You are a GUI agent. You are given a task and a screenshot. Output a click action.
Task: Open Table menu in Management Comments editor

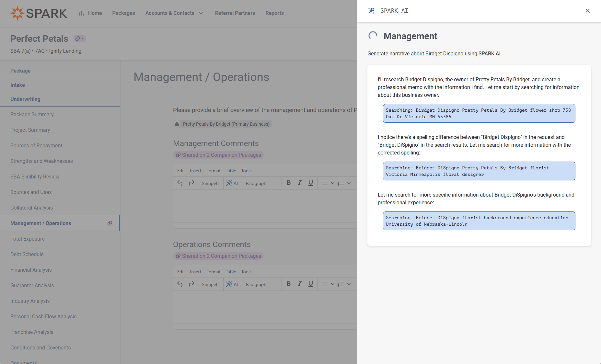[231, 171]
